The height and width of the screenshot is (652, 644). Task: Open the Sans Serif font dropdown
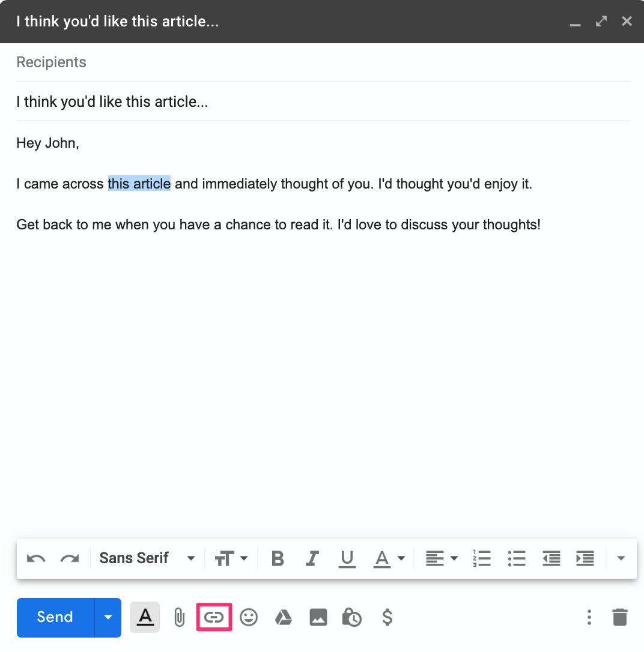tap(147, 558)
